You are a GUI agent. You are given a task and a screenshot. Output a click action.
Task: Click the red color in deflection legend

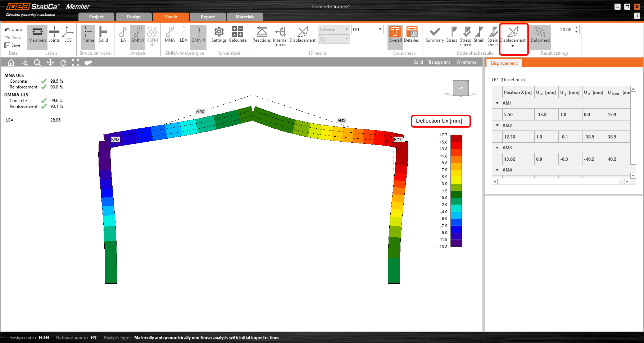pyautogui.click(x=456, y=145)
